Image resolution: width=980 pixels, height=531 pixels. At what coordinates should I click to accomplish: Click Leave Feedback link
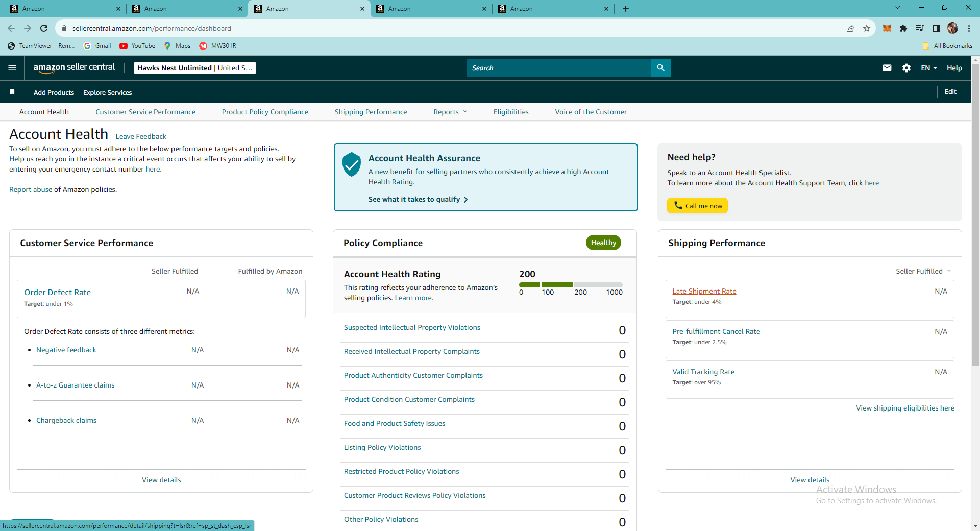pyautogui.click(x=141, y=136)
